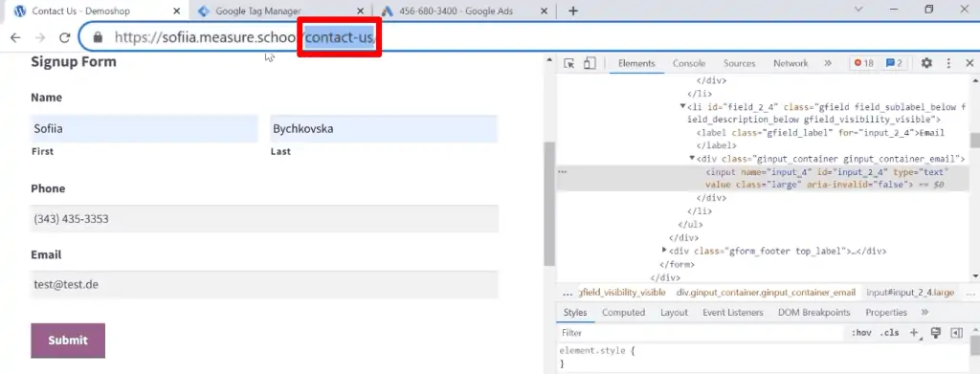Expand the div gform_footer top_label node

[x=664, y=251]
